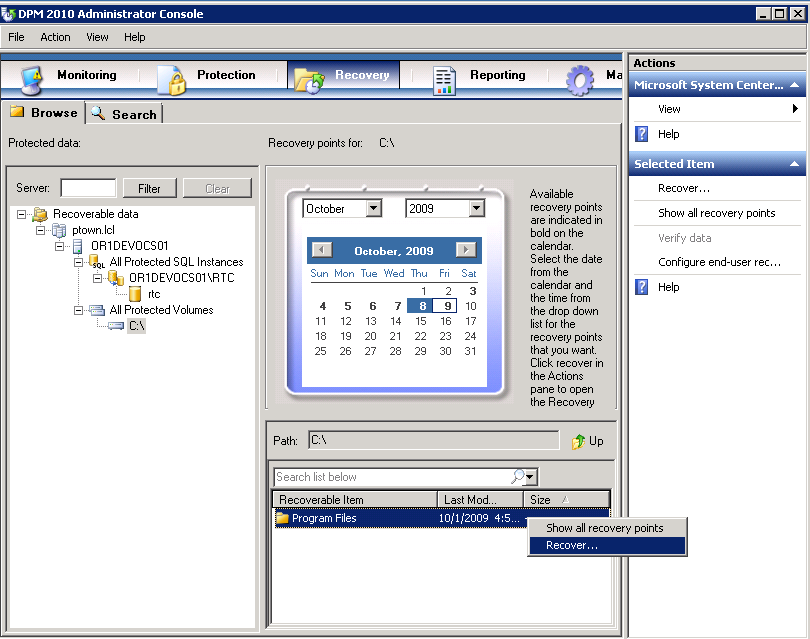Click the All Protected SQL Instances icon
Viewport: 810px width, 639px height.
click(96, 262)
